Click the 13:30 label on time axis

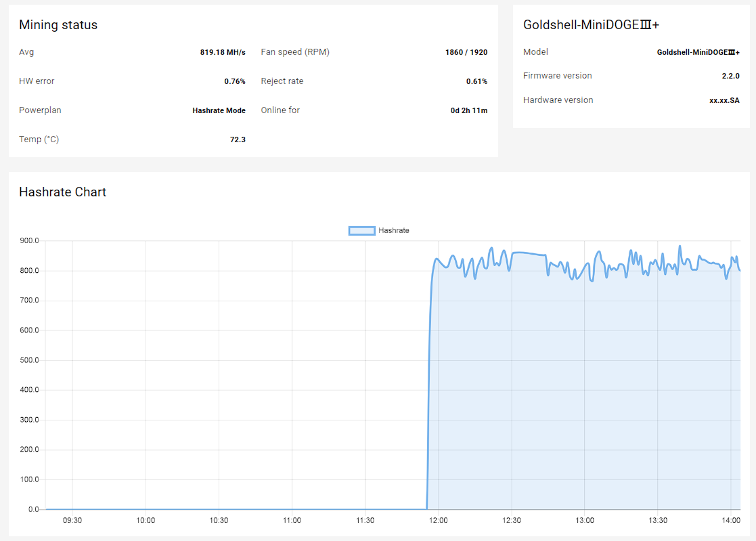click(x=658, y=521)
